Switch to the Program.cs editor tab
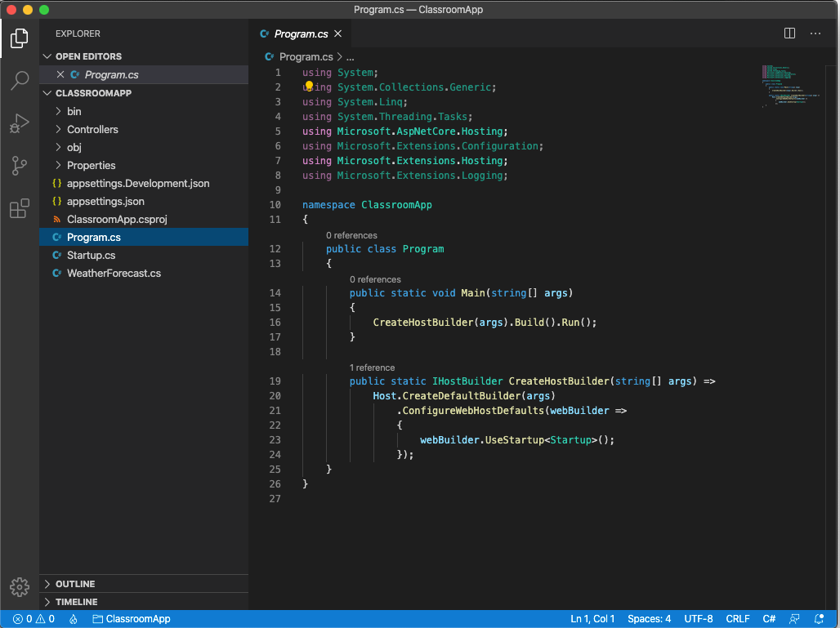The width and height of the screenshot is (840, 628). 302,33
